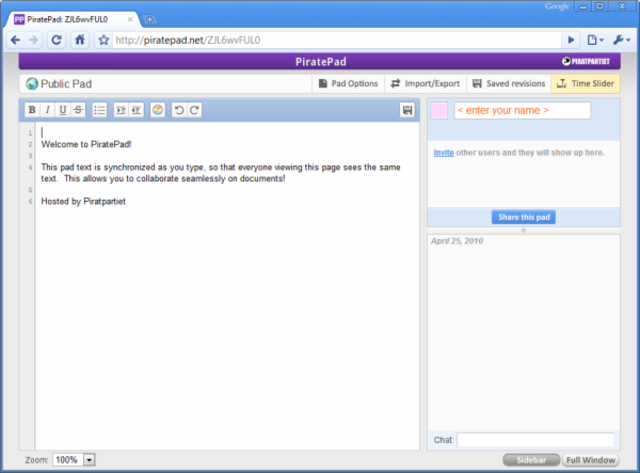This screenshot has height=473, width=640.
Task: Apply italic formatting button
Action: coord(47,110)
